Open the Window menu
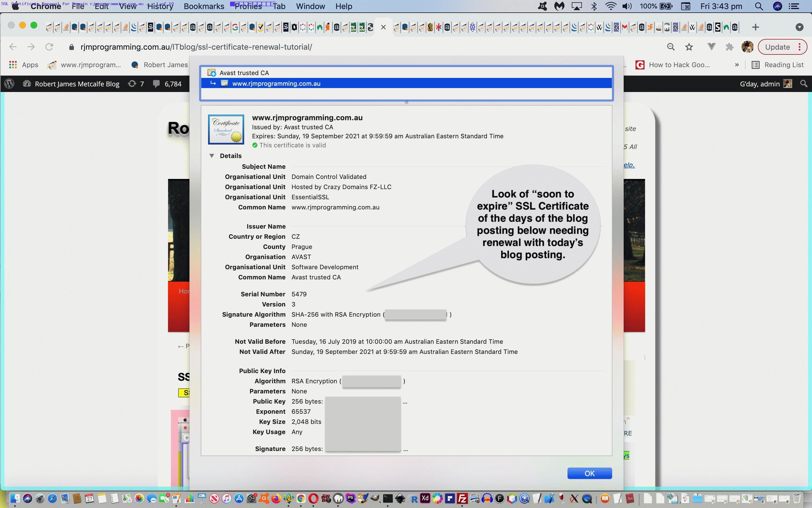The image size is (812, 508). point(310,6)
